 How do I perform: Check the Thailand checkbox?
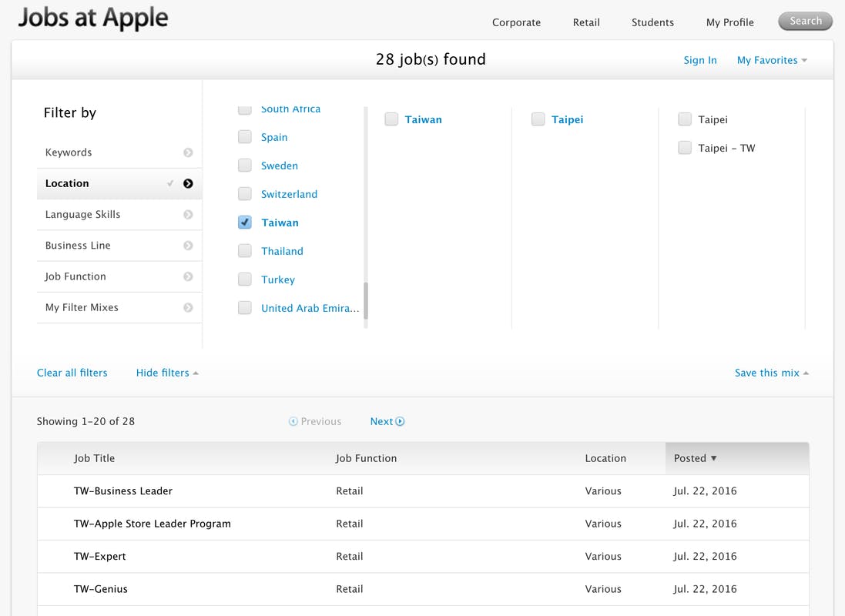(x=245, y=251)
